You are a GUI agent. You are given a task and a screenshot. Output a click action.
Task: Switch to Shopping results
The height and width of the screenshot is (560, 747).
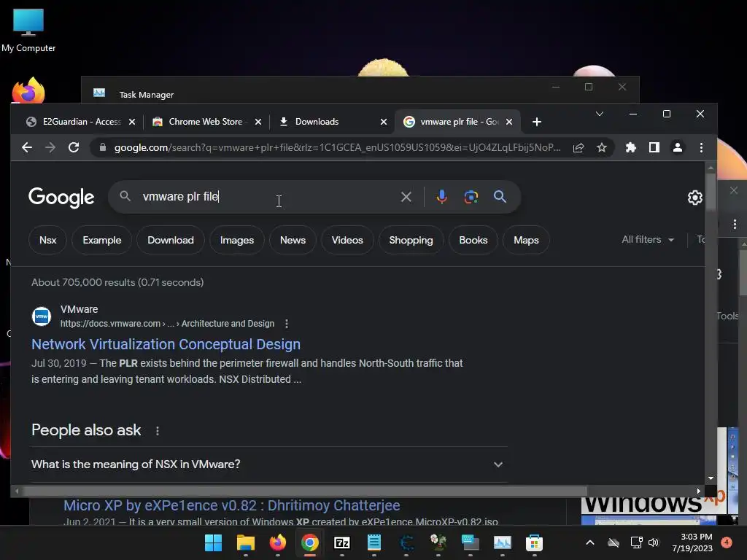411,240
